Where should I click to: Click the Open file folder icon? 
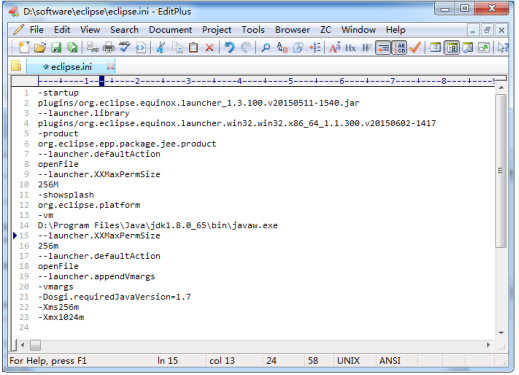(x=40, y=48)
